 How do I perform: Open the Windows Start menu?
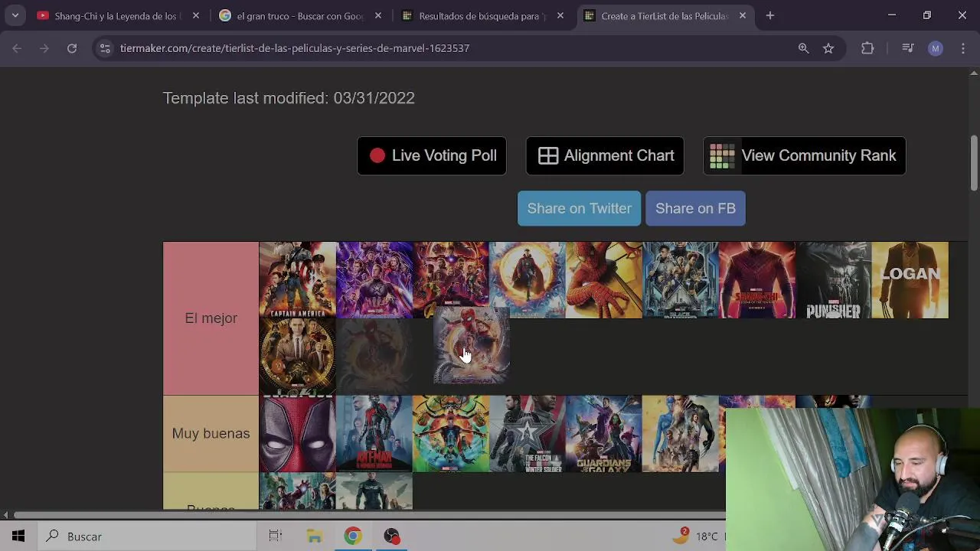tap(18, 536)
